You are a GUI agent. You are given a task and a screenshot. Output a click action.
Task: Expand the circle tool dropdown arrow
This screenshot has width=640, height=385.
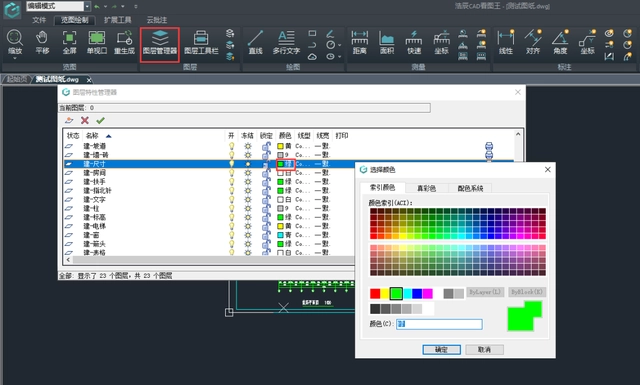click(340, 45)
